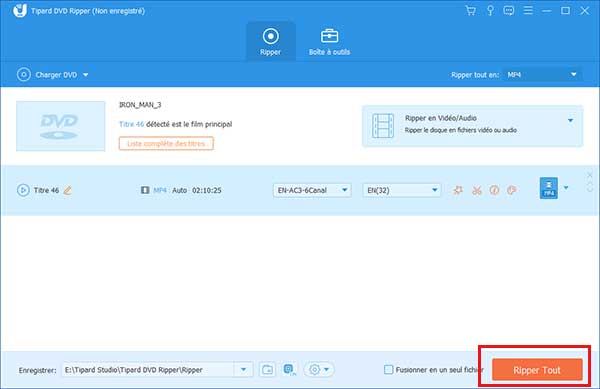Open the effects magic wand icon for Titre 46
The image size is (600, 389).
458,190
